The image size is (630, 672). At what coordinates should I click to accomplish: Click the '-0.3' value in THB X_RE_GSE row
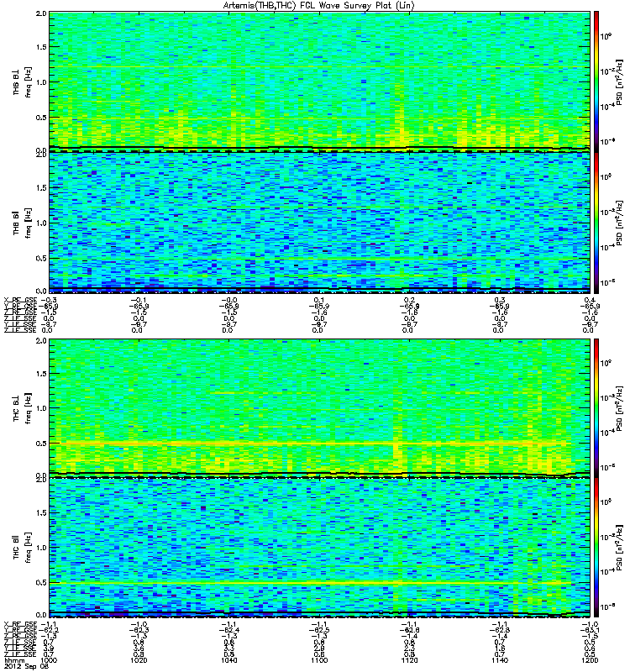pyautogui.click(x=48, y=300)
